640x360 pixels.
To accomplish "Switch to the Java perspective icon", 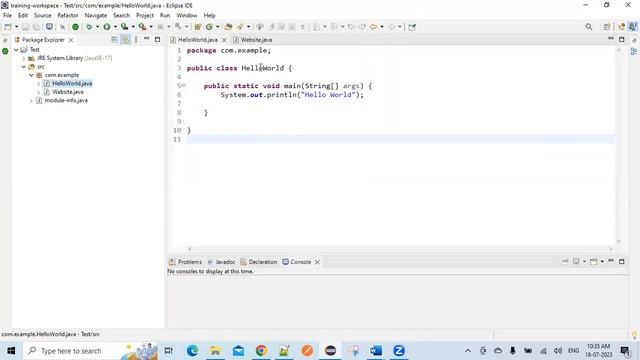I will click(633, 27).
